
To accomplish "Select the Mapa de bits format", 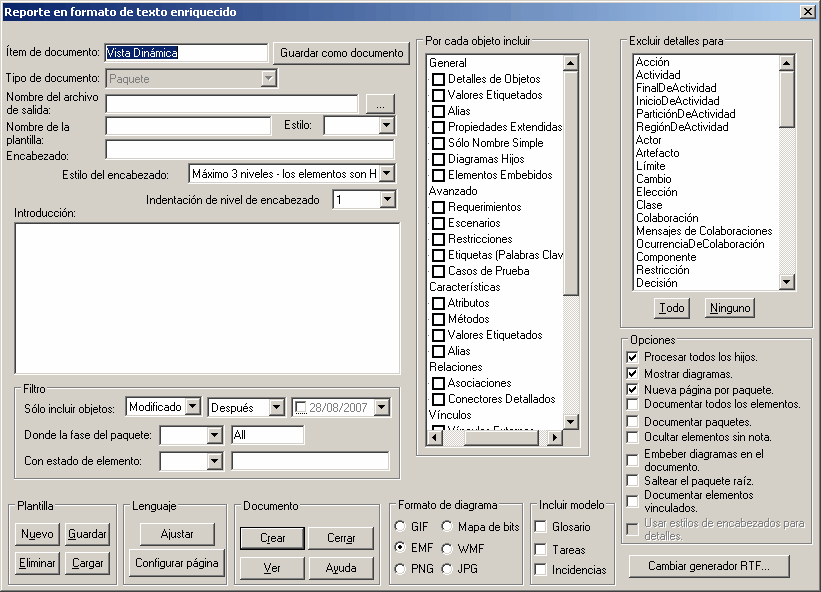I will (x=447, y=526).
